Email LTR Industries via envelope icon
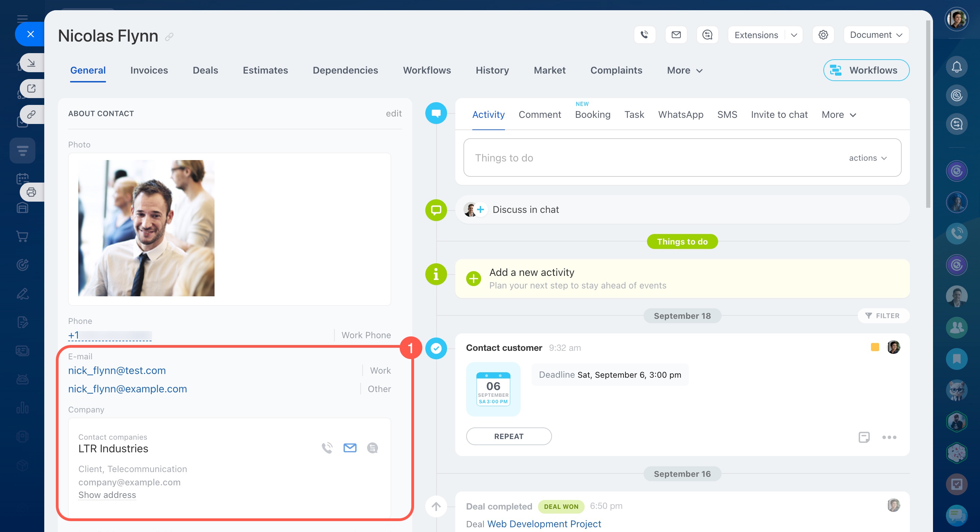Viewport: 980px width, 532px height. (x=350, y=448)
